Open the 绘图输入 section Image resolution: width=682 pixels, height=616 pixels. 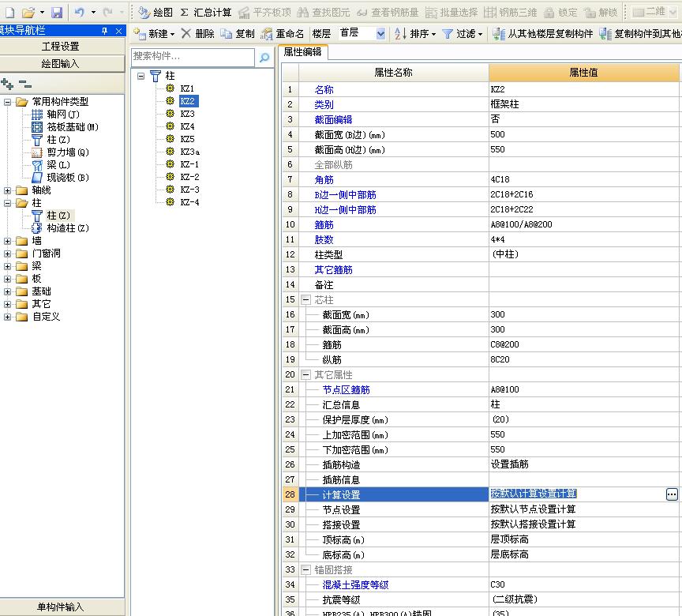coord(62,64)
